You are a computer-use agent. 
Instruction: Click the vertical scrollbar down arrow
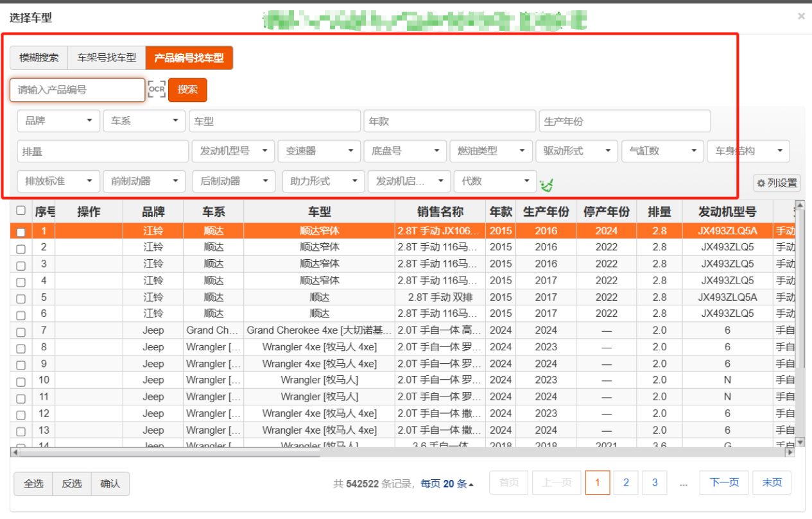[800, 442]
